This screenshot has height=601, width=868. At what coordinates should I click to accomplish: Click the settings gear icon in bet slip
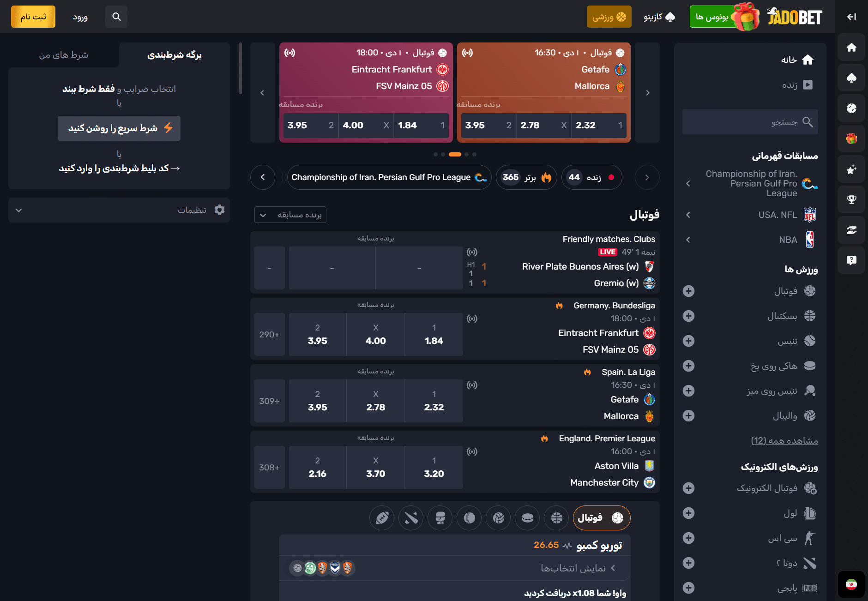219,210
